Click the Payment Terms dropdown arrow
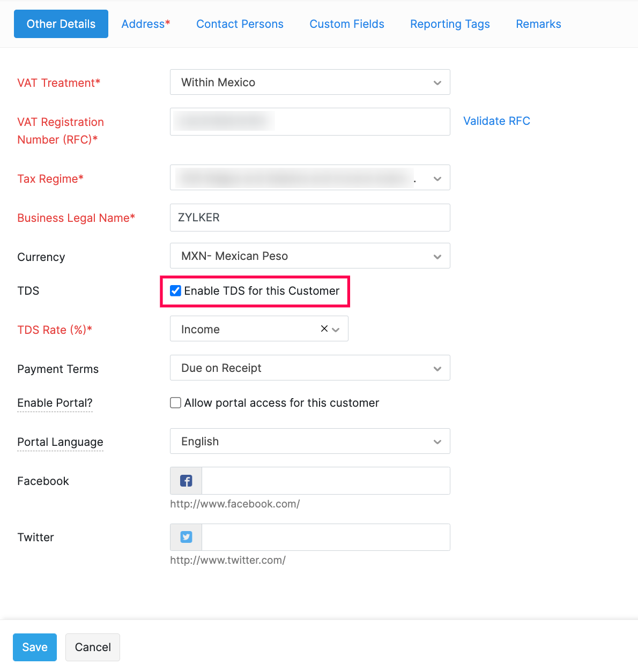638x672 pixels. [437, 368]
